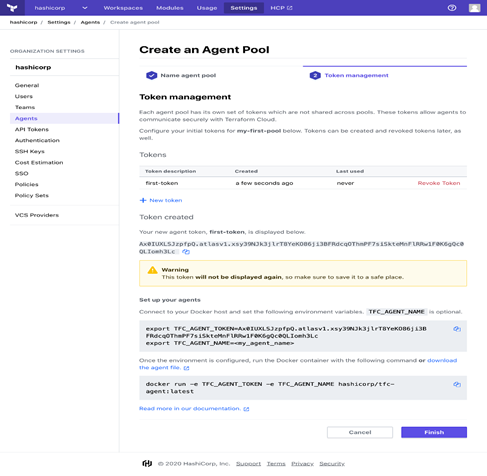Click the help question mark icon

[x=452, y=8]
